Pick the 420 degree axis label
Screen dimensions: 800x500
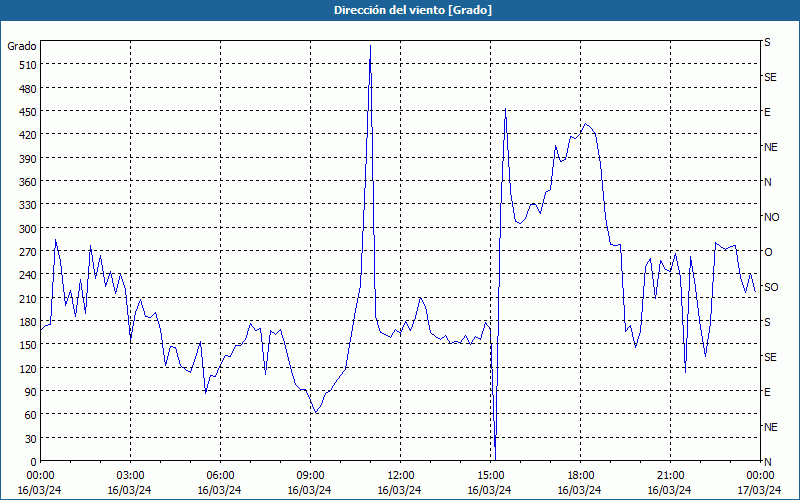(28, 135)
